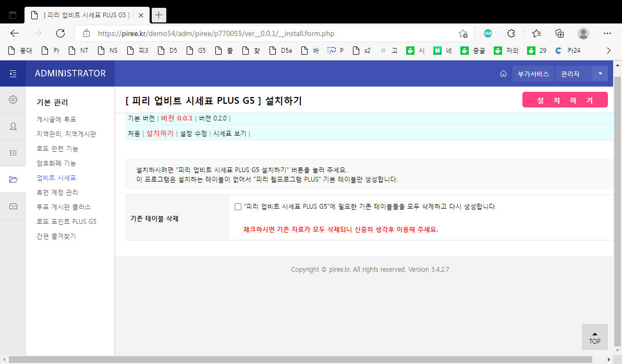Image resolution: width=622 pixels, height=364 pixels.
Task: Expand the bookmarks bar overflow chevron
Action: (x=608, y=51)
